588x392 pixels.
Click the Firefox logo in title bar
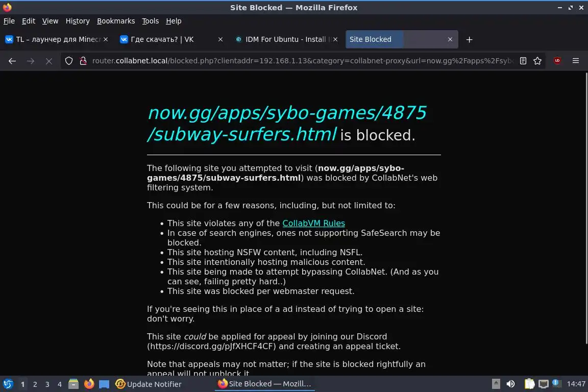[7, 7]
